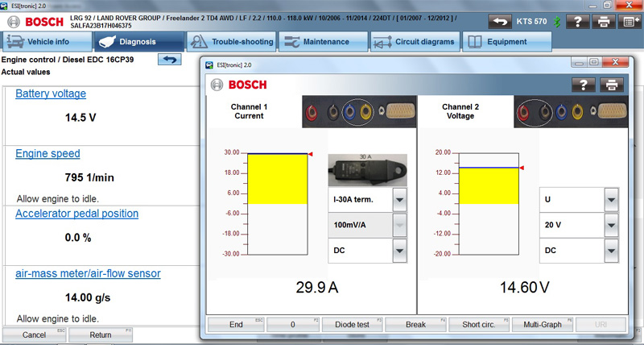Click the 0 zero-adjust button

[x=293, y=324]
